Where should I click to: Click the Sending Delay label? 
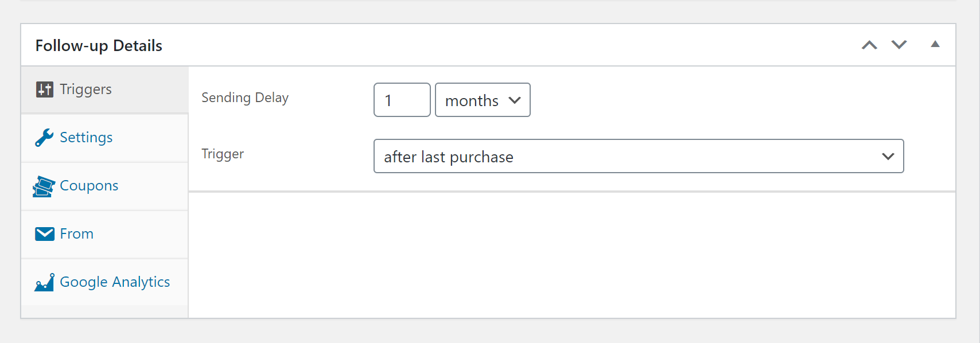coord(245,98)
